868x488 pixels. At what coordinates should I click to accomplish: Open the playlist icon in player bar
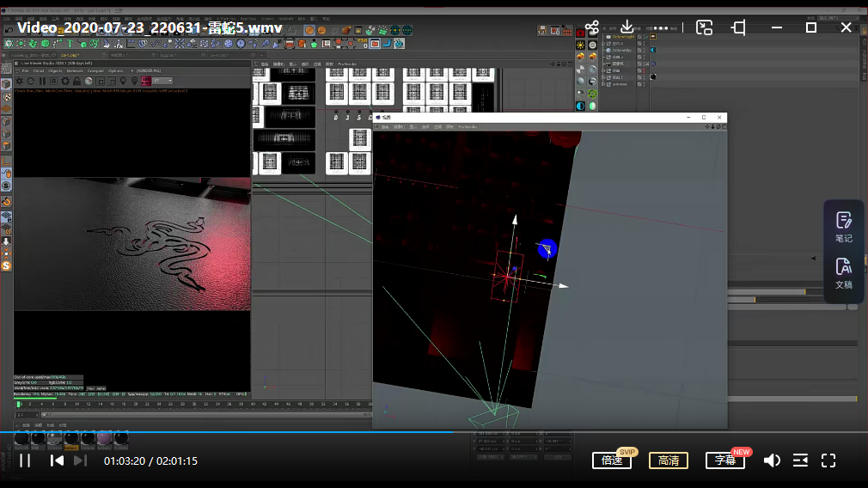point(800,461)
